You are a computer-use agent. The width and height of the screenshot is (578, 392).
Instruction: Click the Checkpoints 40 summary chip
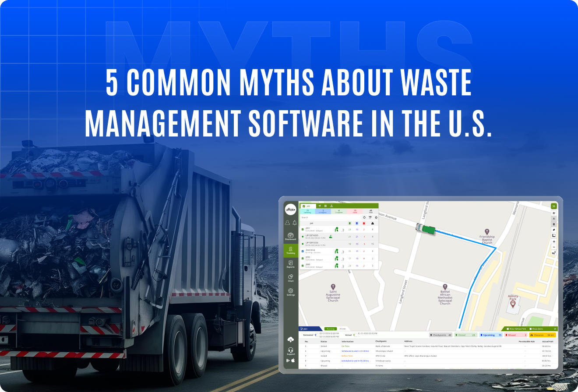[441, 335]
